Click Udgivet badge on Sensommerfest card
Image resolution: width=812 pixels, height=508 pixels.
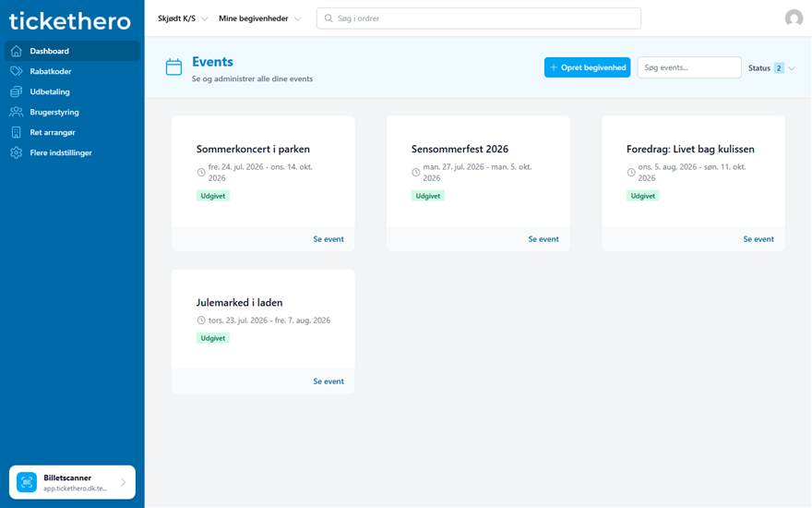(x=428, y=196)
